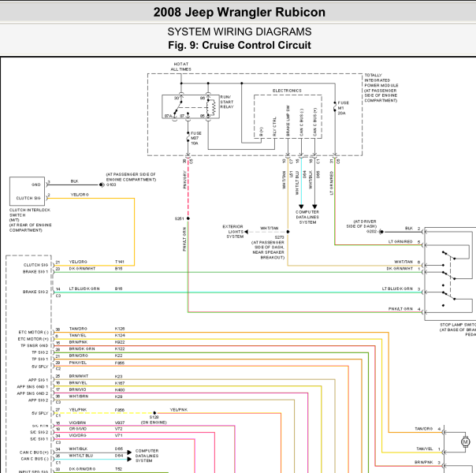Select the 'SYSTEM WIRING DIAGRAMS' heading
476x473 pixels.
pos(240,32)
